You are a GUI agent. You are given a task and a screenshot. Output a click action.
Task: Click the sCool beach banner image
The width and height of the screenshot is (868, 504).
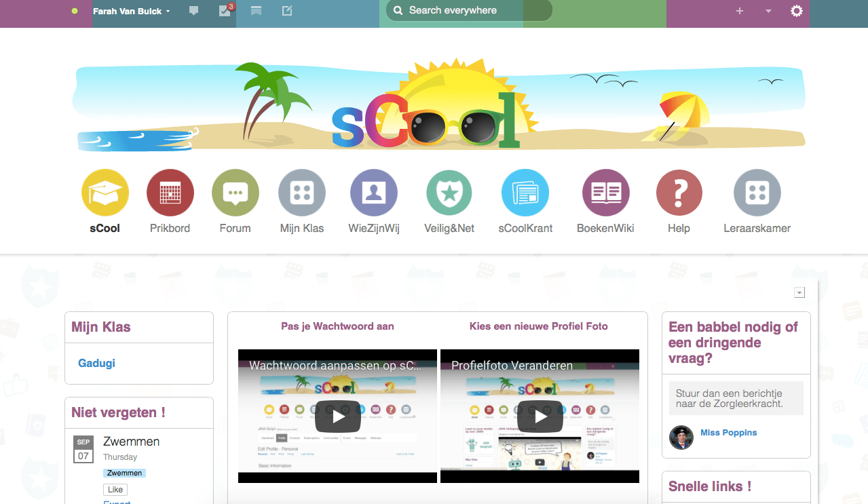click(x=439, y=103)
